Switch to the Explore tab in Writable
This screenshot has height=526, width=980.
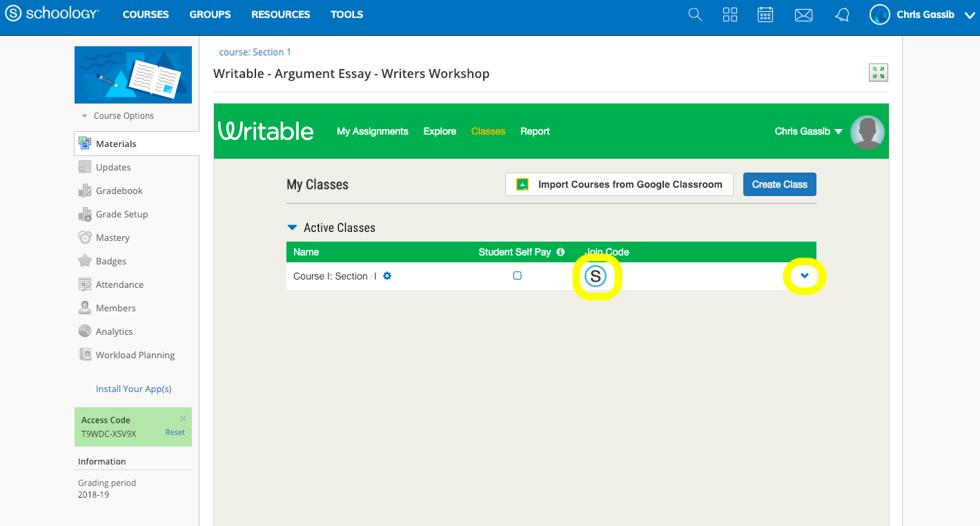pos(440,131)
